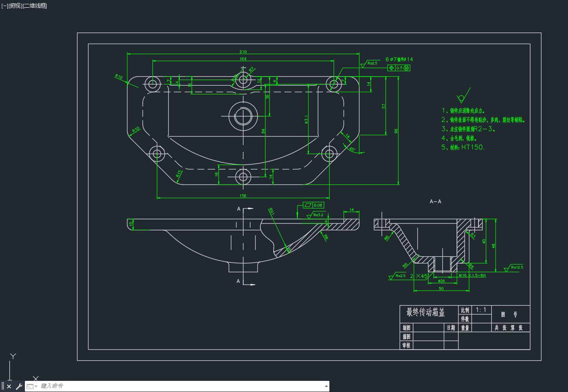Open the 二维线框 visual style menu
This screenshot has width=568, height=392.
tap(35, 6)
